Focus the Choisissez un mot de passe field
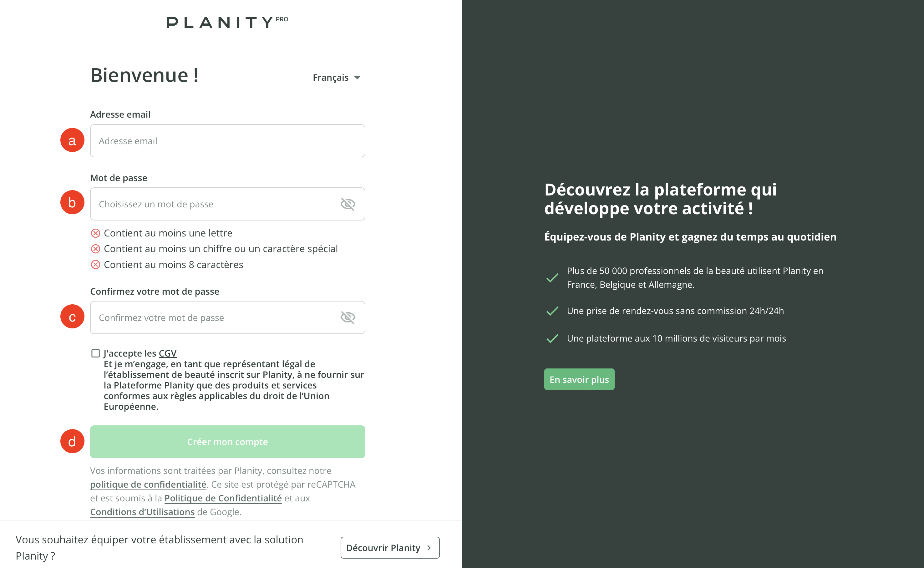 tap(214, 204)
